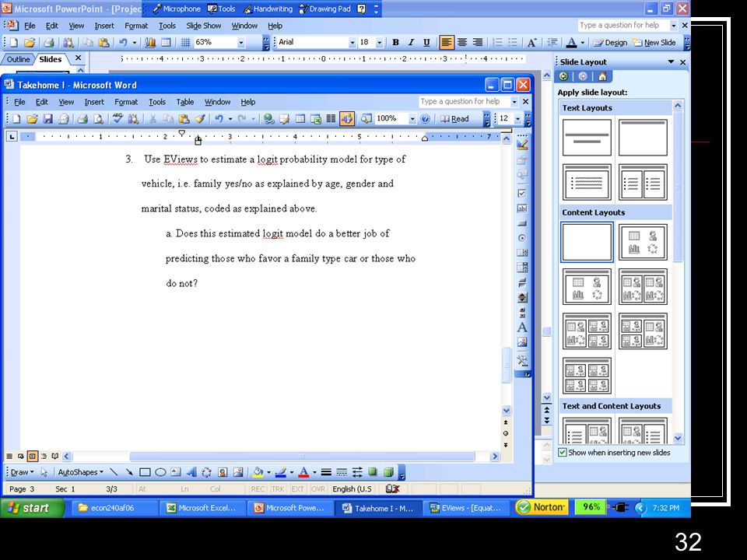This screenshot has height=560, width=747.
Task: Toggle Underline in PowerPoint toolbar
Action: (x=426, y=42)
